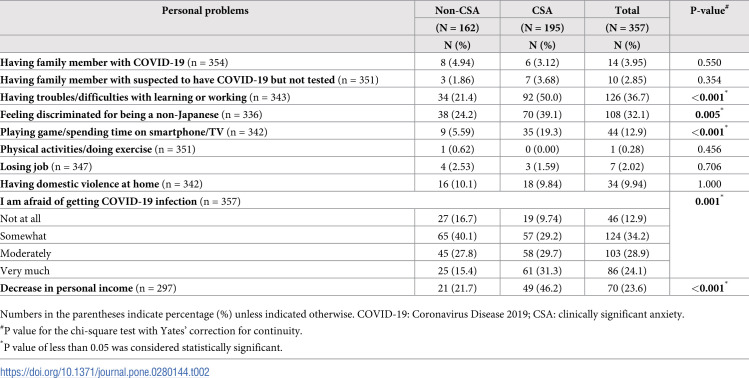Select 'Feeling discriminated for being a non-Japanese' row

[131, 115]
